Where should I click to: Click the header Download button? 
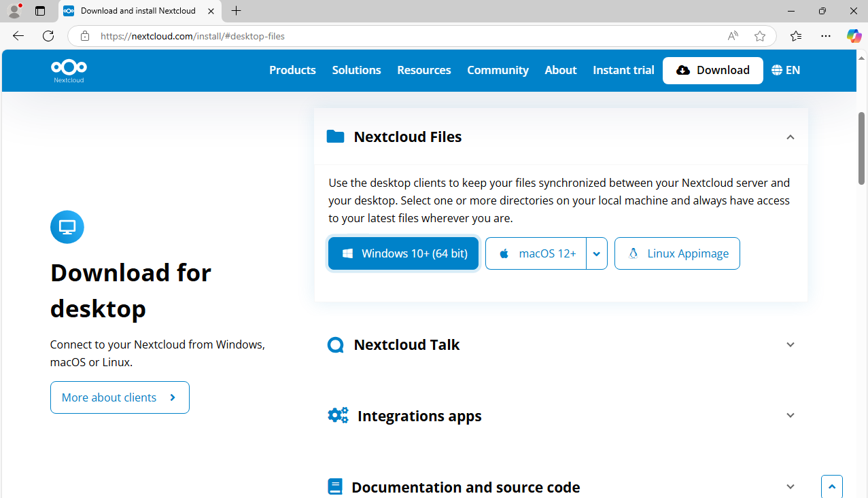[713, 70]
